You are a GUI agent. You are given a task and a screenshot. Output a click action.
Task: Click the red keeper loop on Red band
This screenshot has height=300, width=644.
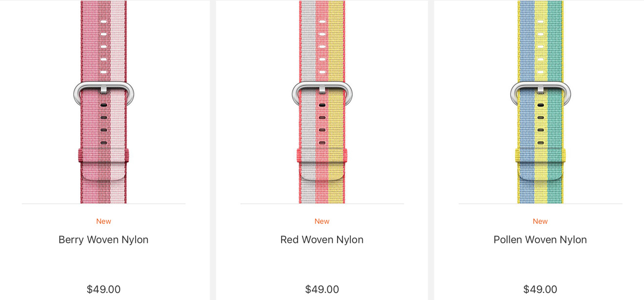pos(322,156)
